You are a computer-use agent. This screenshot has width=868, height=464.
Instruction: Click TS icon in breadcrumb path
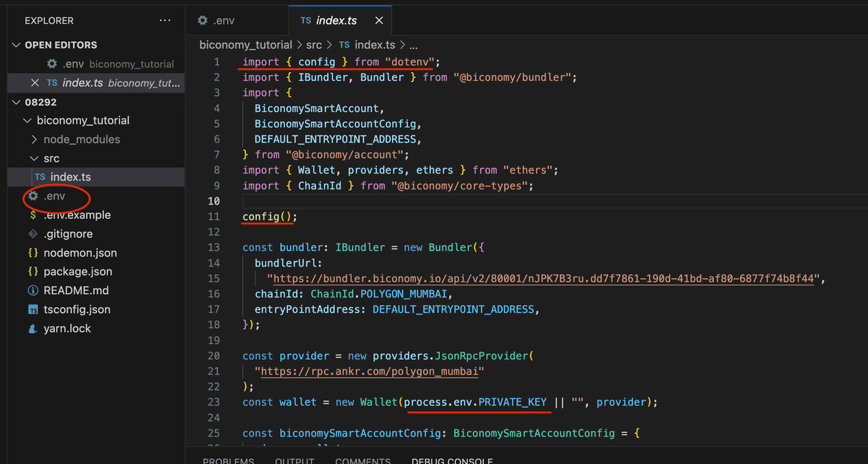[x=345, y=45]
